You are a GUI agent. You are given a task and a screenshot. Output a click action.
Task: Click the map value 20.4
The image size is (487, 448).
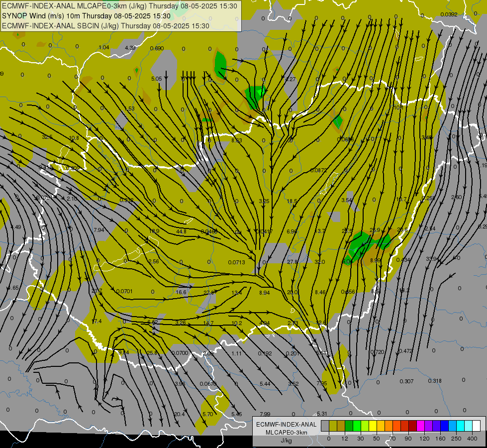coord(180,414)
